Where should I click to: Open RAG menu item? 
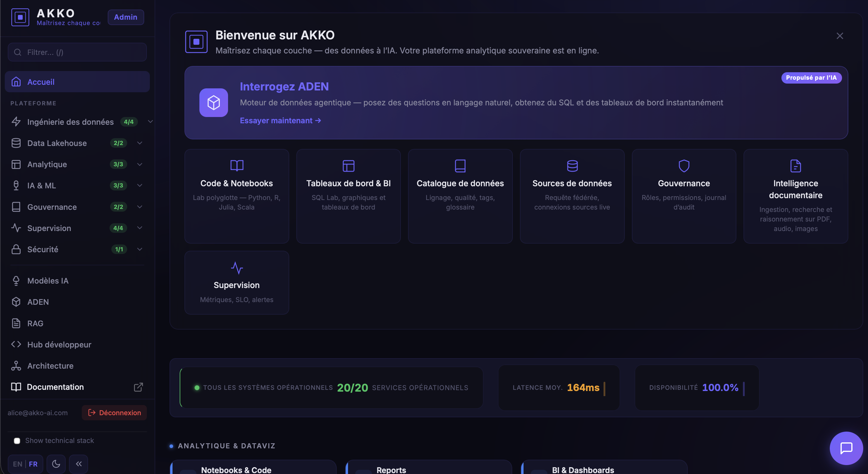click(77, 323)
